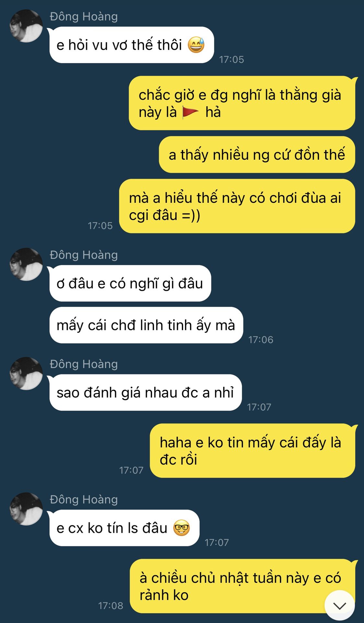Tap the 'ơ đâu e có nghĩ gì đâu' bubble
Screen dimensions: 364x623
[130, 283]
